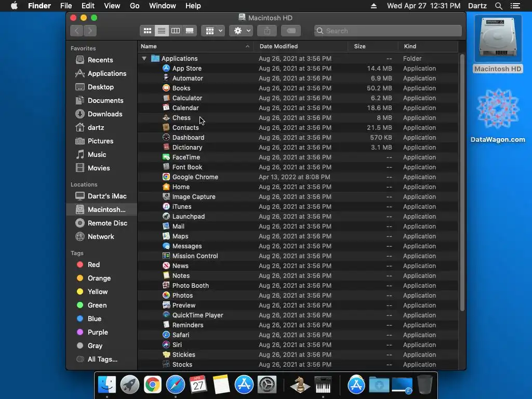Image resolution: width=532 pixels, height=399 pixels.
Task: Sort by the Name column header
Action: click(x=195, y=46)
